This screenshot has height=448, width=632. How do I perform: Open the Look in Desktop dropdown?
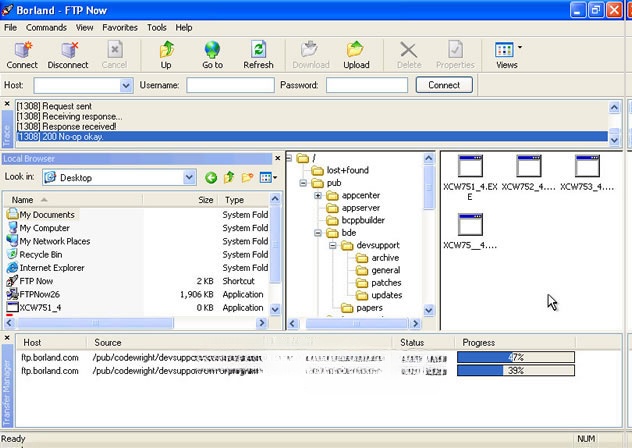(189, 177)
